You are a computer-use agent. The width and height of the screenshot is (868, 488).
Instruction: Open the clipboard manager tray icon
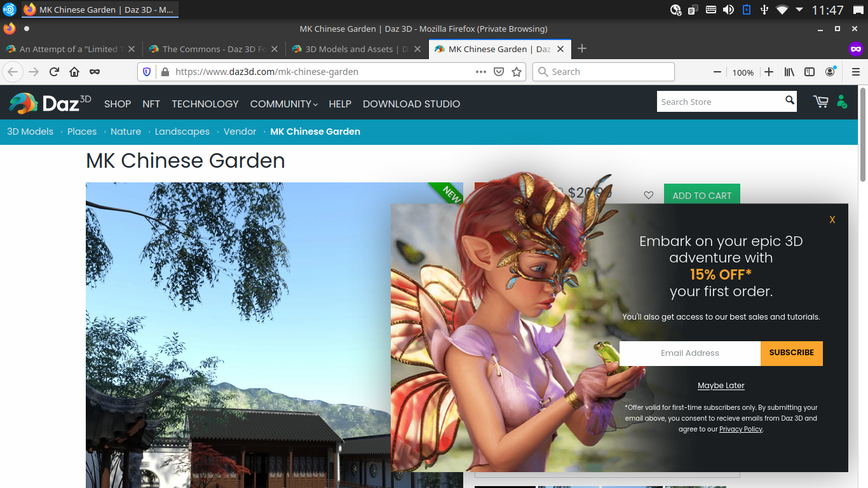coord(693,10)
